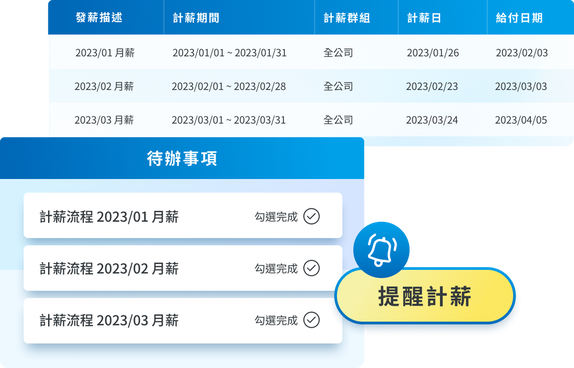
Task: Click the 給付日期 value 2023/02/03
Action: click(522, 53)
